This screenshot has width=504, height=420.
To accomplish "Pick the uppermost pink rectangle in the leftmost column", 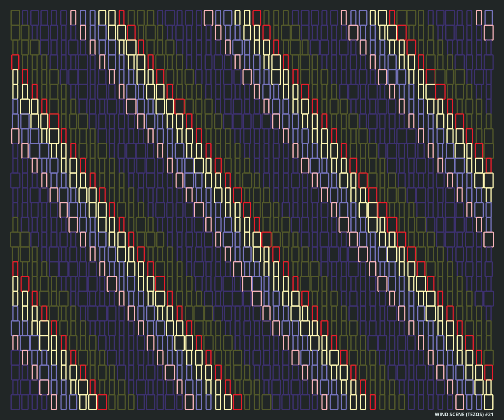I will [x=15, y=136].
